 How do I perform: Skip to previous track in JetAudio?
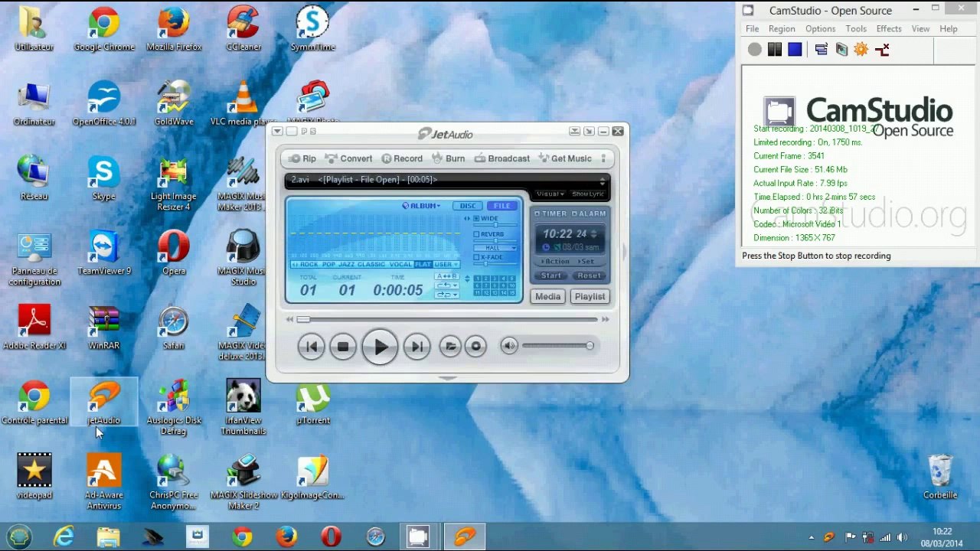click(x=312, y=347)
